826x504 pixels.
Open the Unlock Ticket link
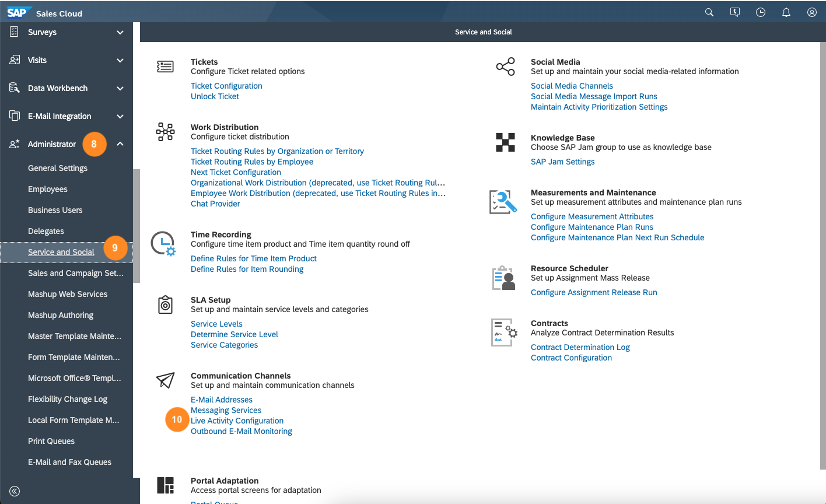pos(215,96)
